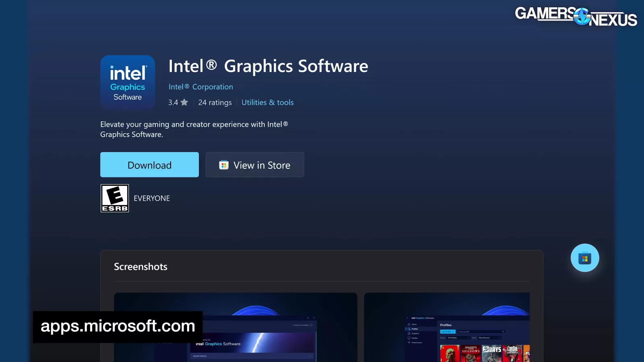This screenshot has height=362, width=644.
Task: Click the ESRB Everyone rating badge
Action: pyautogui.click(x=115, y=198)
